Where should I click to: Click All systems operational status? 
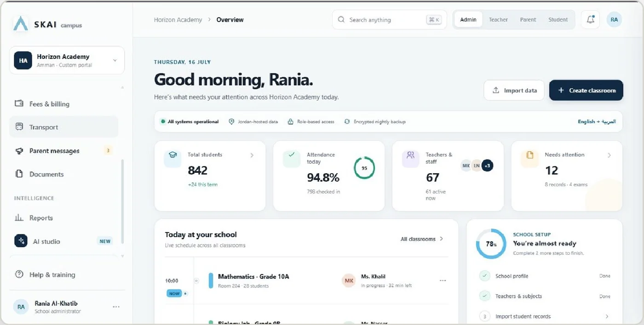190,122
